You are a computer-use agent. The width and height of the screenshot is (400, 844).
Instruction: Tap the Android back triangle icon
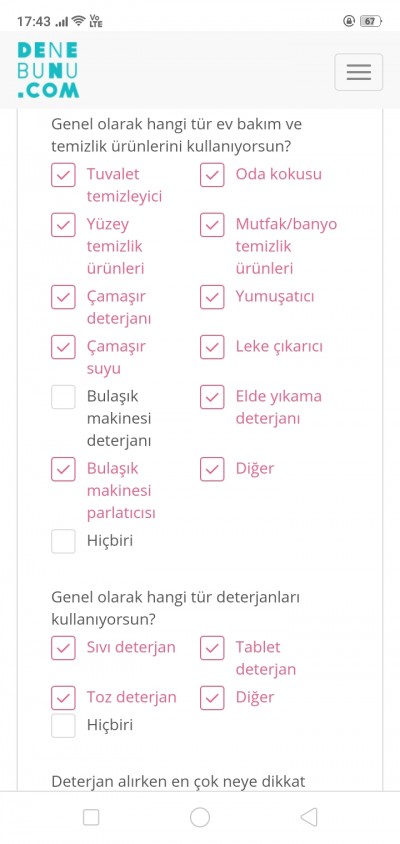click(308, 817)
